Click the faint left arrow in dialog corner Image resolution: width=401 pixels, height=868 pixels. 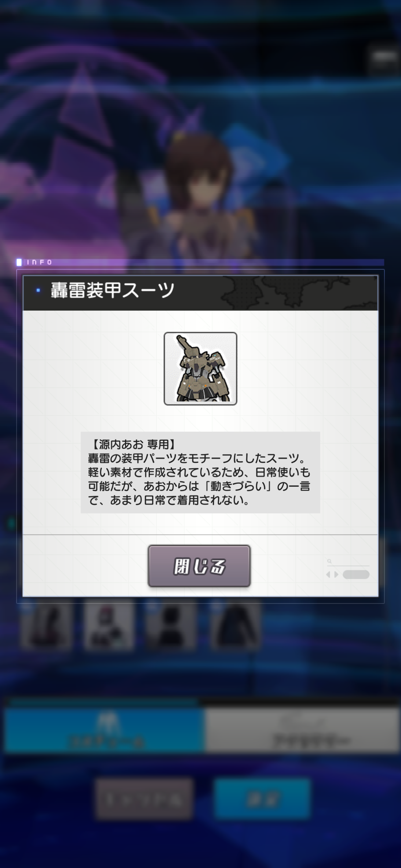[328, 575]
